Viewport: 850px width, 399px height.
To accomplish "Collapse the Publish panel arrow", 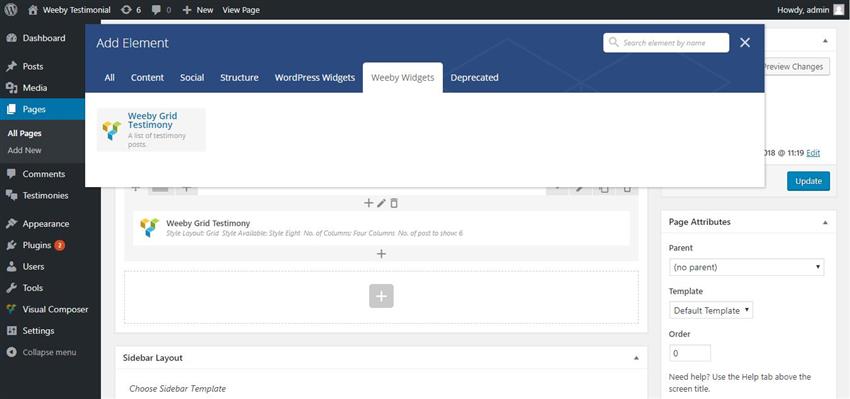I will tap(825, 41).
